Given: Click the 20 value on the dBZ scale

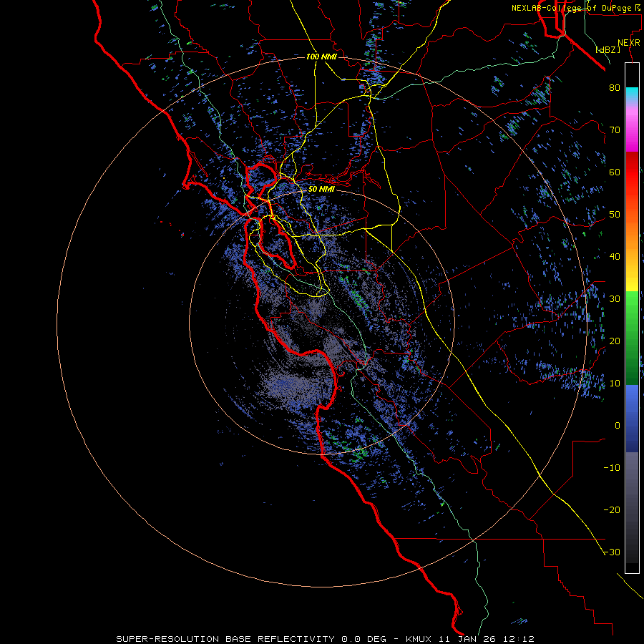Looking at the screenshot, I should click(615, 341).
